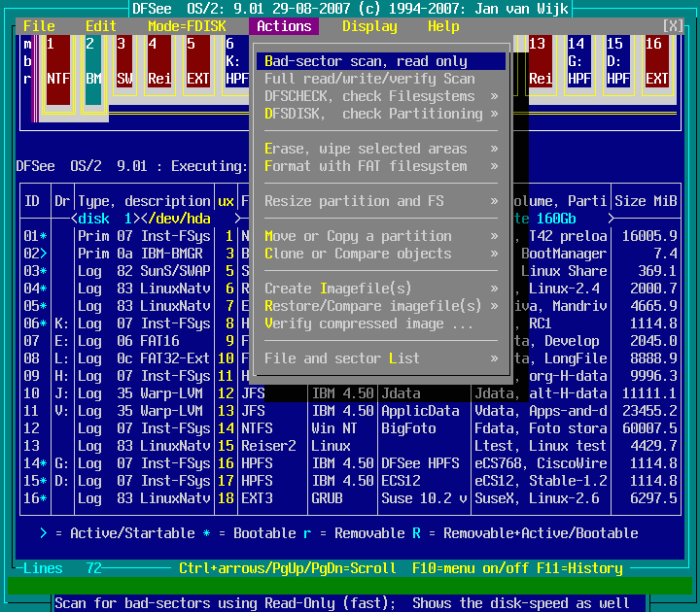Select partition block 3 SW in disk map
The height and width of the screenshot is (612, 700).
[123, 65]
